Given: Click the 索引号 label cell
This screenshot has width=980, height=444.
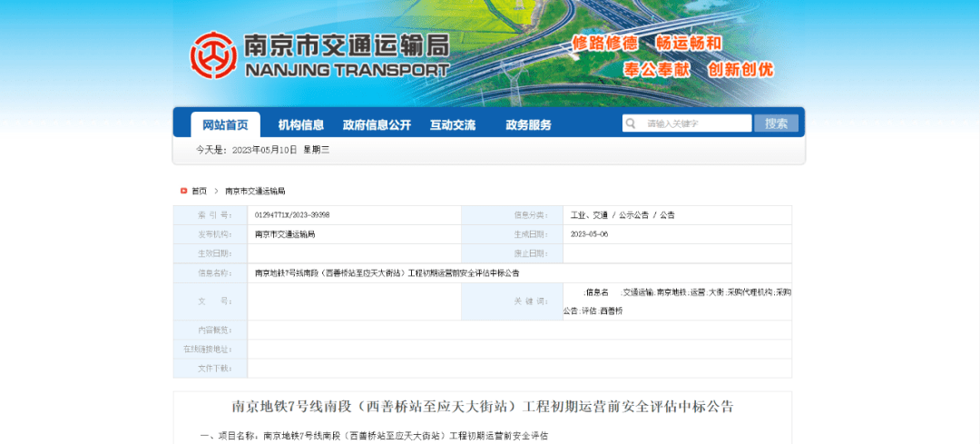Looking at the screenshot, I should pyautogui.click(x=211, y=215).
